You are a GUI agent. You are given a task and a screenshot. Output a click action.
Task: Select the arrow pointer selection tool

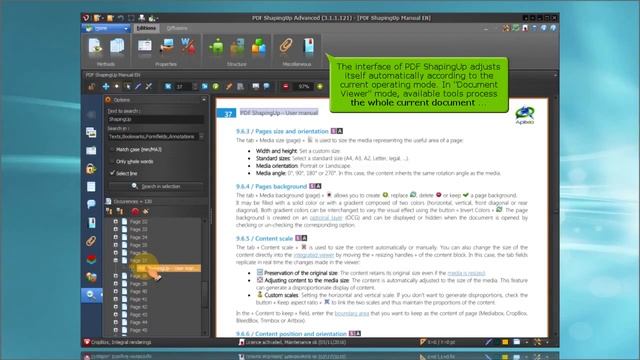(x=127, y=87)
